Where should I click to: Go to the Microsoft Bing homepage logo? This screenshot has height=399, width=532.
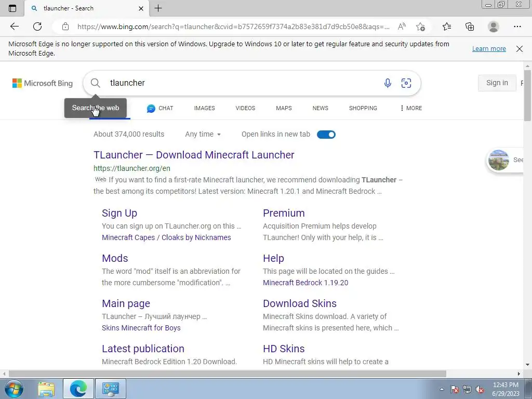tap(43, 83)
